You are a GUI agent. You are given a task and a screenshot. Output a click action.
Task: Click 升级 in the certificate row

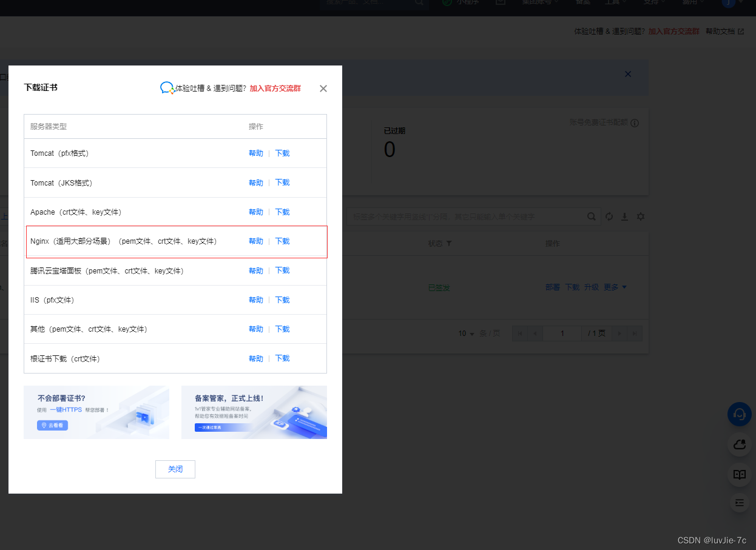[x=592, y=287]
